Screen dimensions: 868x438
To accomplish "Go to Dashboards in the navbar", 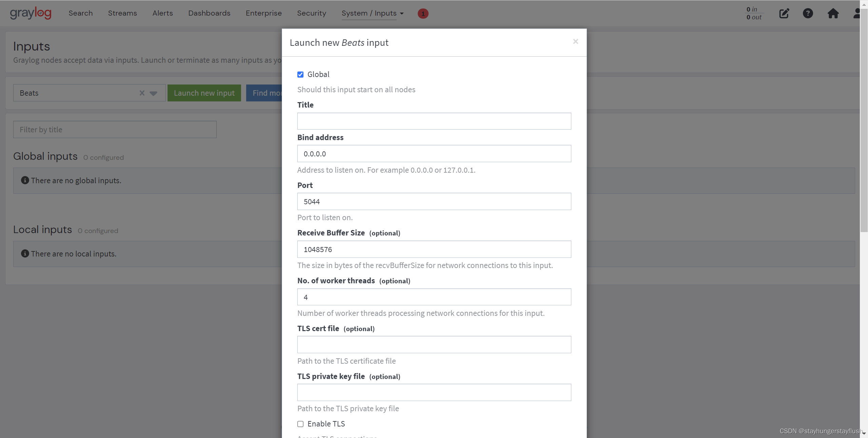I will [x=209, y=13].
